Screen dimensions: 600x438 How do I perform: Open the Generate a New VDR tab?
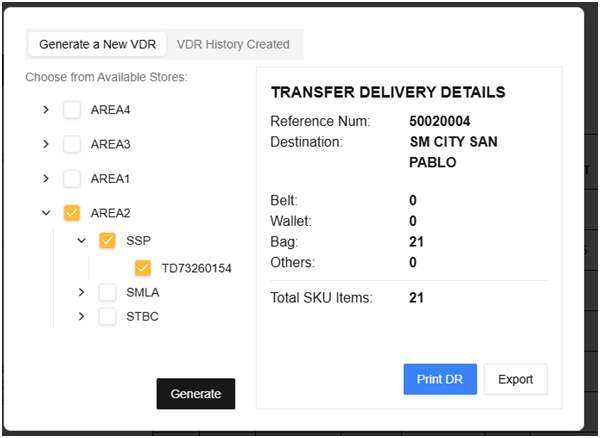pos(96,44)
